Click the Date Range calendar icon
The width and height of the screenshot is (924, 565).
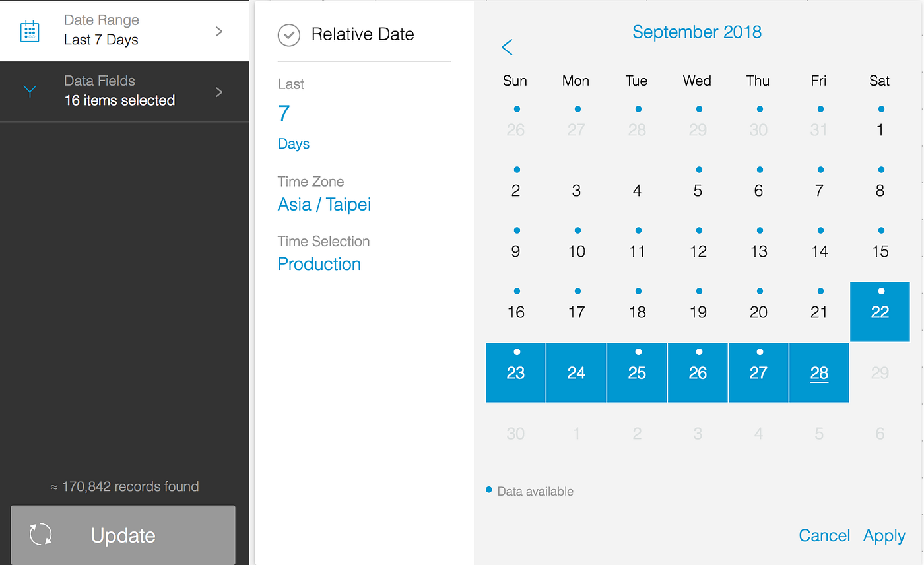click(x=30, y=30)
